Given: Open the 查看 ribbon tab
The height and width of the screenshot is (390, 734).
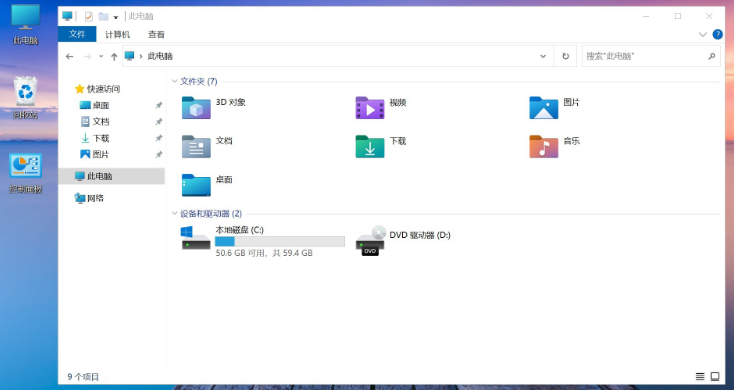Looking at the screenshot, I should (x=156, y=34).
